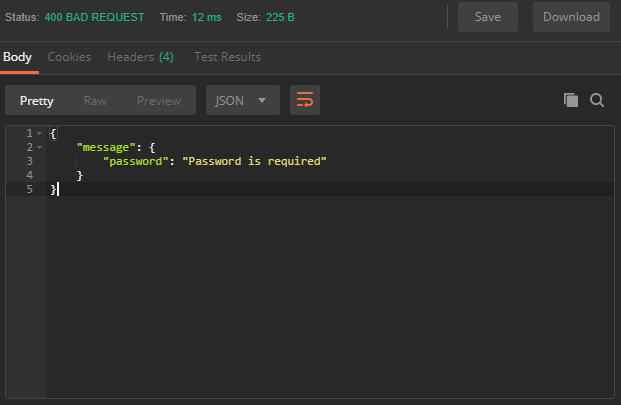Open the Test Results tab
Screen dimensions: 621x405
(x=227, y=57)
